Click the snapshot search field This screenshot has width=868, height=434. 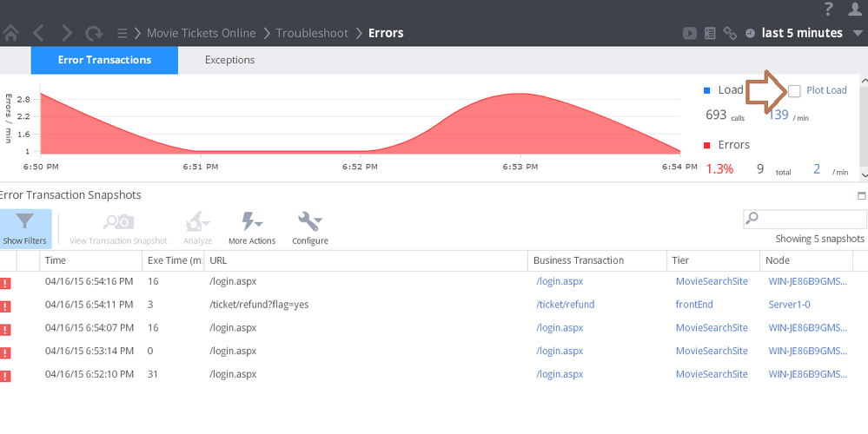pyautogui.click(x=805, y=219)
